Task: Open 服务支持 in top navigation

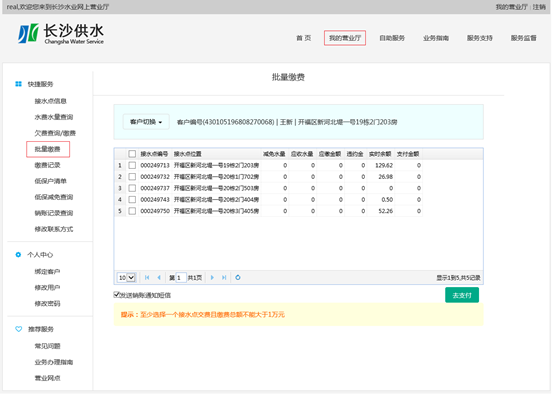Action: [480, 38]
